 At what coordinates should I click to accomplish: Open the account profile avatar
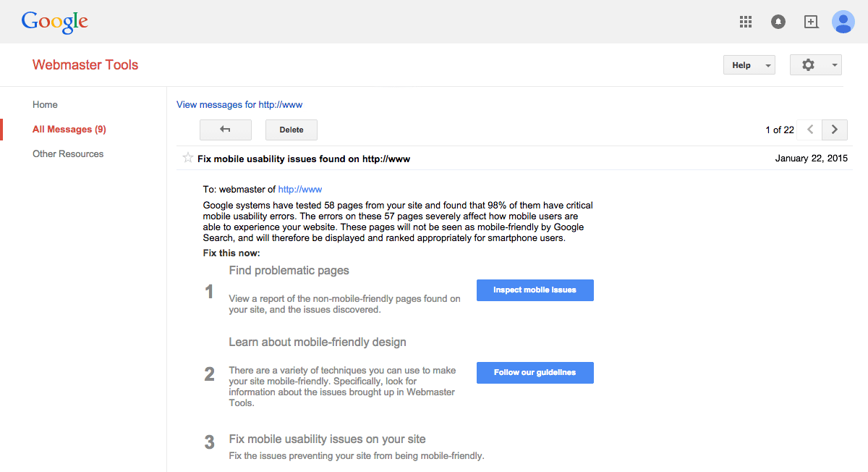pyautogui.click(x=843, y=22)
